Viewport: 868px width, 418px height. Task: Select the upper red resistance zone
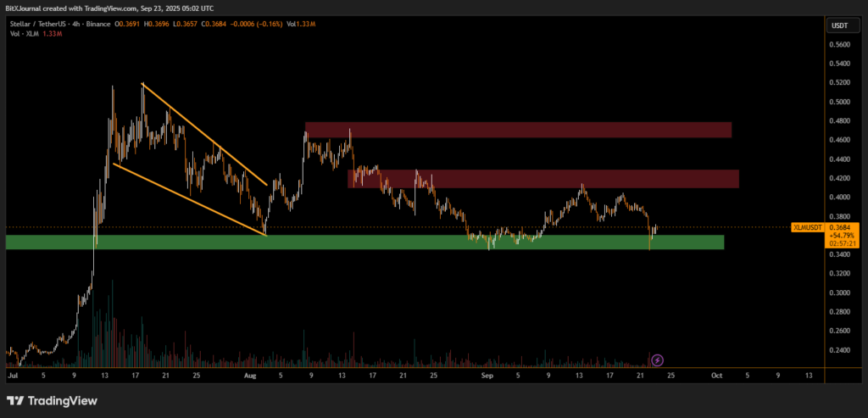point(518,130)
